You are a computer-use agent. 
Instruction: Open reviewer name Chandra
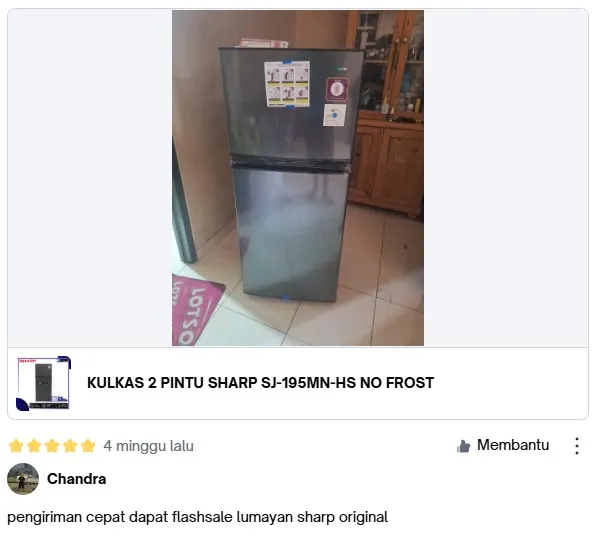77,479
